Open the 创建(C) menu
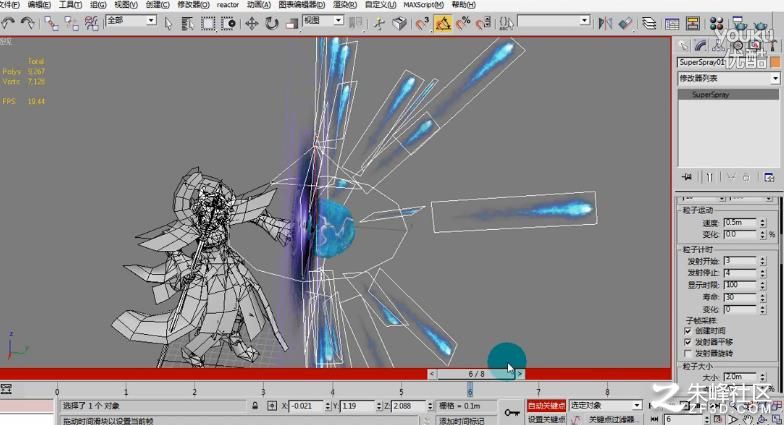Image resolution: width=784 pixels, height=425 pixels. 158,4
